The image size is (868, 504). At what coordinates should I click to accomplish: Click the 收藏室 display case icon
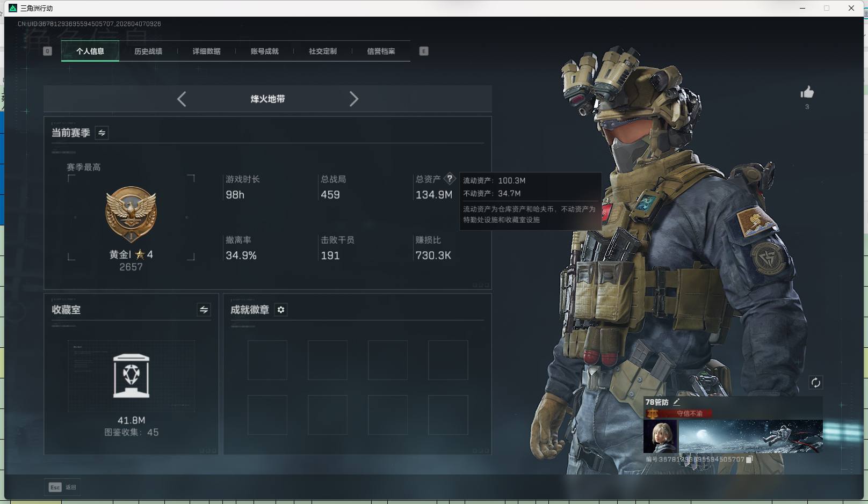(132, 376)
